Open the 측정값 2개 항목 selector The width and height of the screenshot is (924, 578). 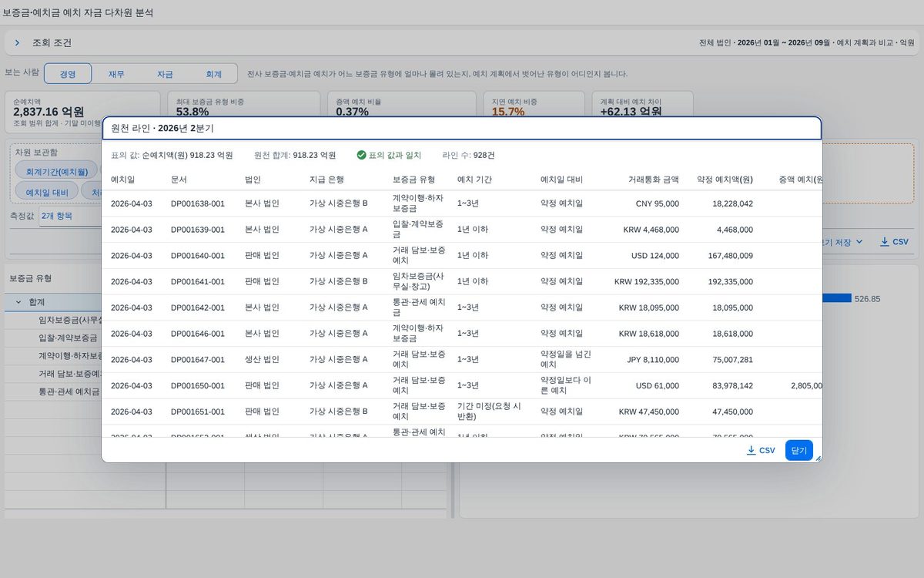[71, 216]
